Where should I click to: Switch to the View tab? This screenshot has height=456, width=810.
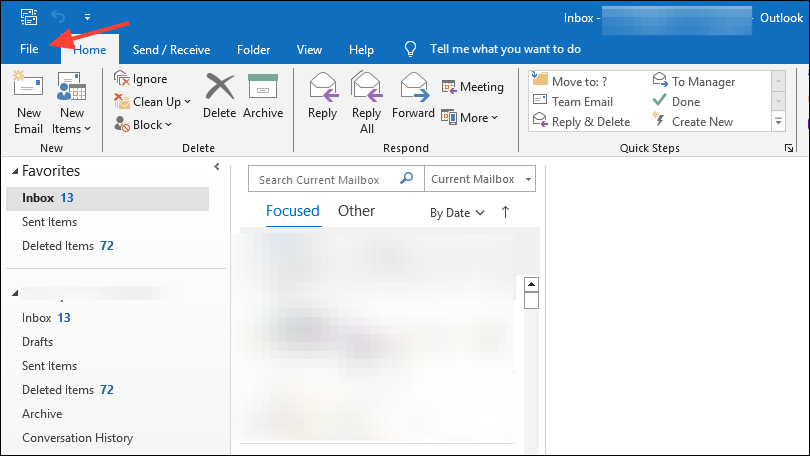click(309, 50)
